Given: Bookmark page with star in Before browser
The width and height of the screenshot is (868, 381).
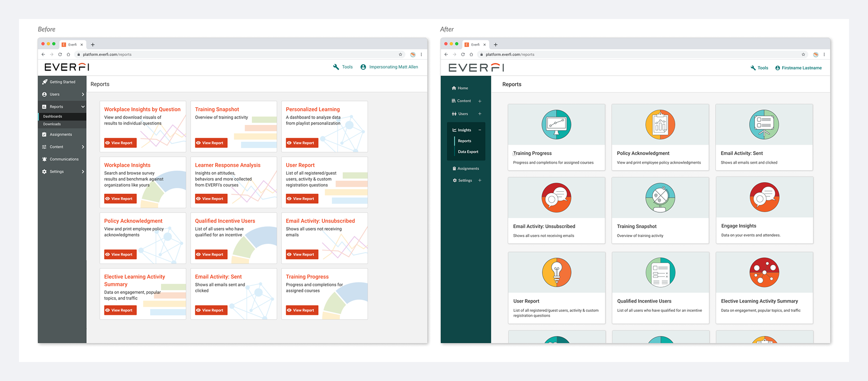Looking at the screenshot, I should (x=401, y=54).
